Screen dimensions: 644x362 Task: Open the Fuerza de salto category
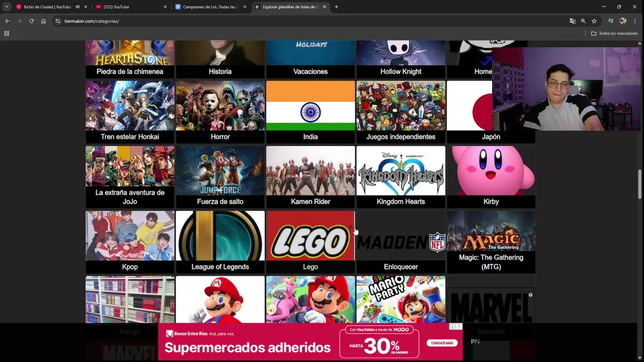220,177
